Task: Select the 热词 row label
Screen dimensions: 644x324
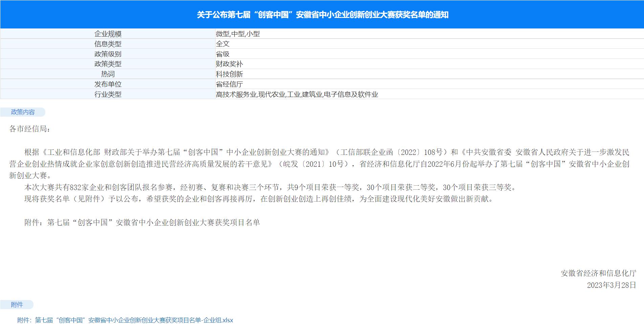Action: (x=108, y=74)
